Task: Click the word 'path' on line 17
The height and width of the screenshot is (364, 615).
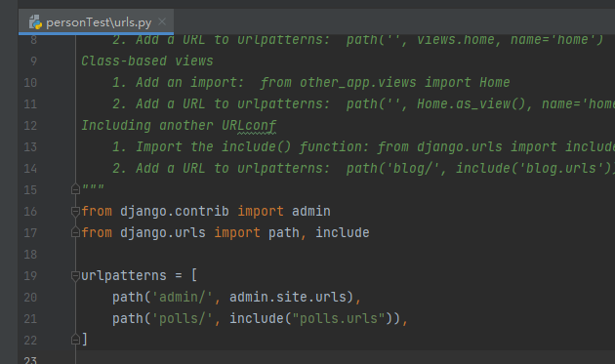Action: pyautogui.click(x=284, y=233)
